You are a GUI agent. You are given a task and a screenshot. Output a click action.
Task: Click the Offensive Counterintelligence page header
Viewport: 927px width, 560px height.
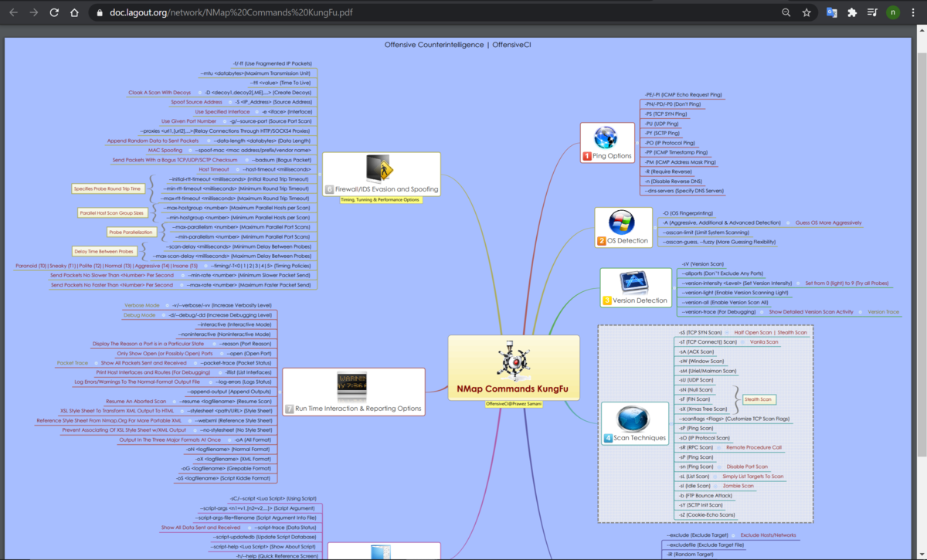pos(457,45)
